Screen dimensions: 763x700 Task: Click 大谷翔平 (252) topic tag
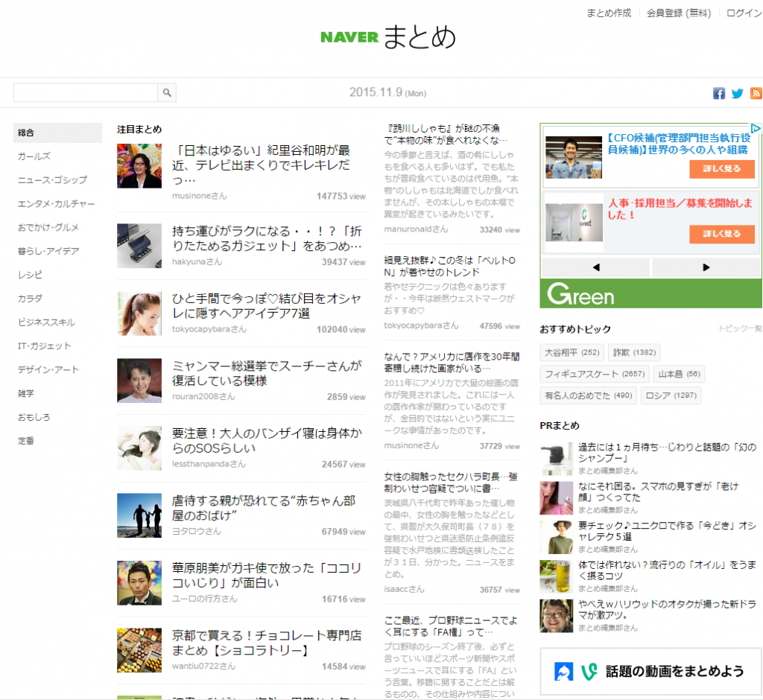point(572,353)
